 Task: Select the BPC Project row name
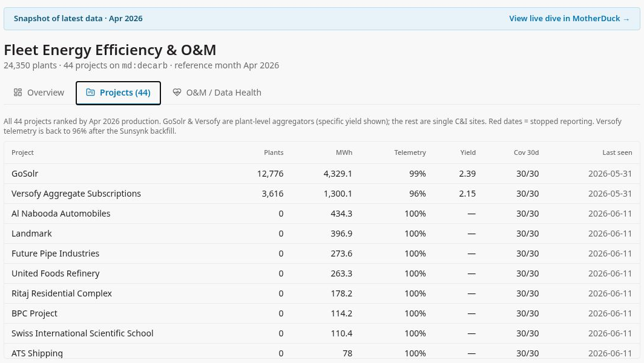[x=34, y=313]
